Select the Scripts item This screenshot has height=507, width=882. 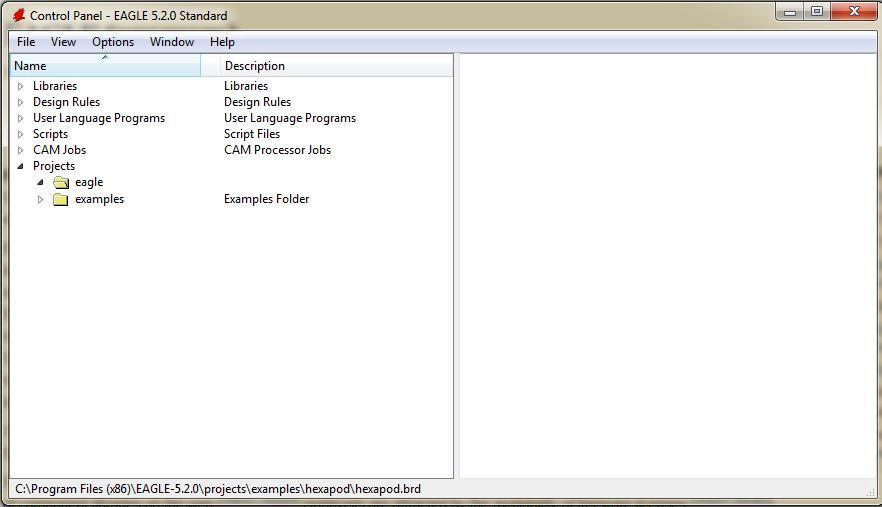point(50,134)
